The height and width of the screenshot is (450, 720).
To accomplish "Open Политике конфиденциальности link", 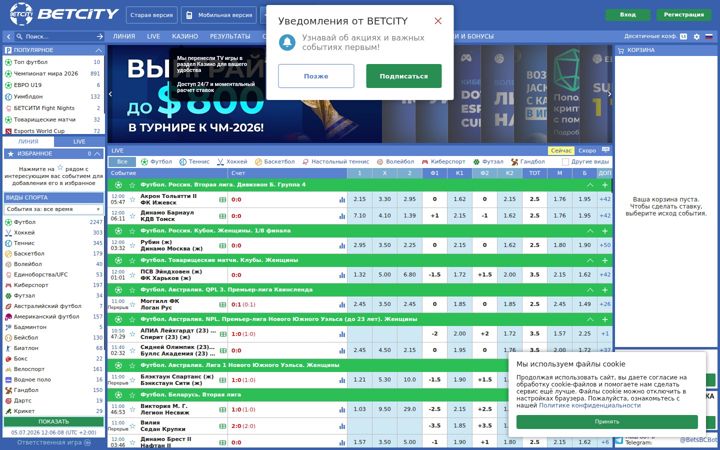I will [x=590, y=405].
